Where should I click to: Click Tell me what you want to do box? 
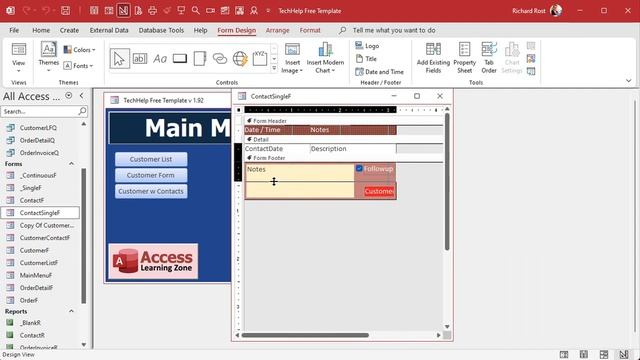(x=394, y=30)
